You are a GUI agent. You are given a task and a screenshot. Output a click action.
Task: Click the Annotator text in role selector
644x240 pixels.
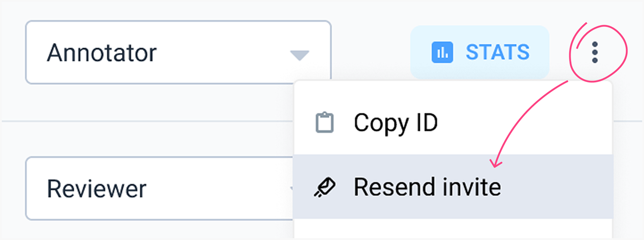pyautogui.click(x=102, y=53)
